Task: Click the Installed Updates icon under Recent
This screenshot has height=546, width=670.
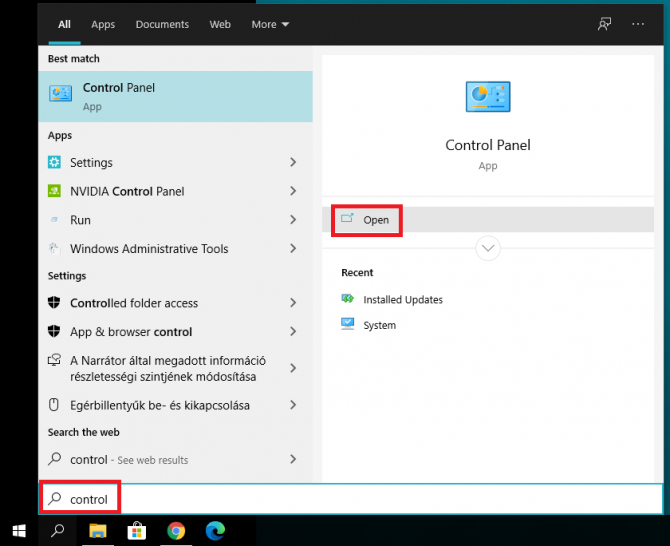Action: [x=347, y=299]
